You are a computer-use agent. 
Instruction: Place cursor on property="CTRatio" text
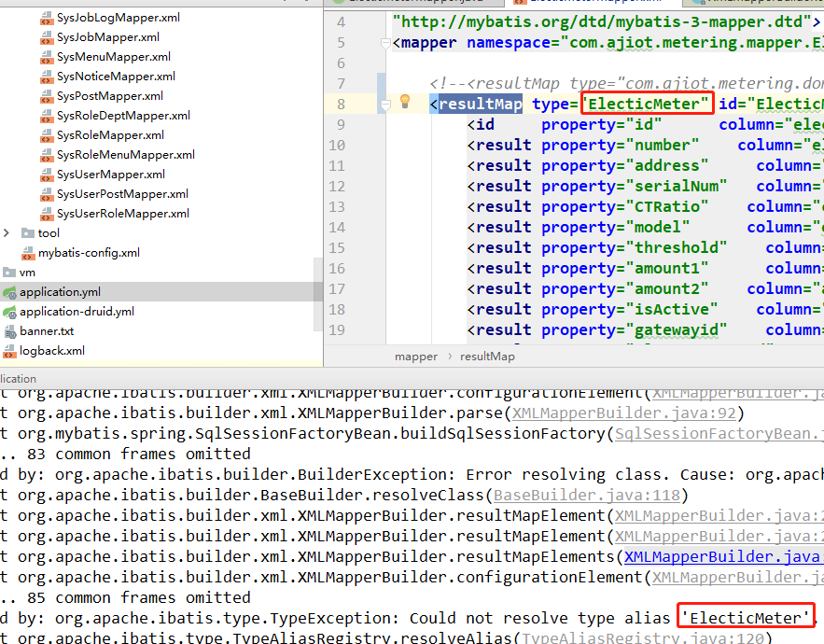click(625, 206)
